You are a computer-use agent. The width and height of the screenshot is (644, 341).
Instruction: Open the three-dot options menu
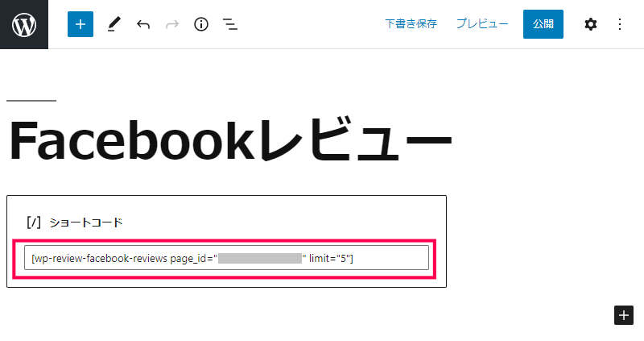620,24
